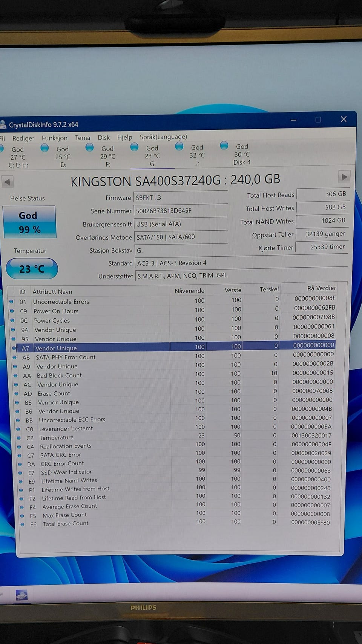Click the status dot for Bad Block Count
Screen dimensions: 362x644
coord(15,376)
